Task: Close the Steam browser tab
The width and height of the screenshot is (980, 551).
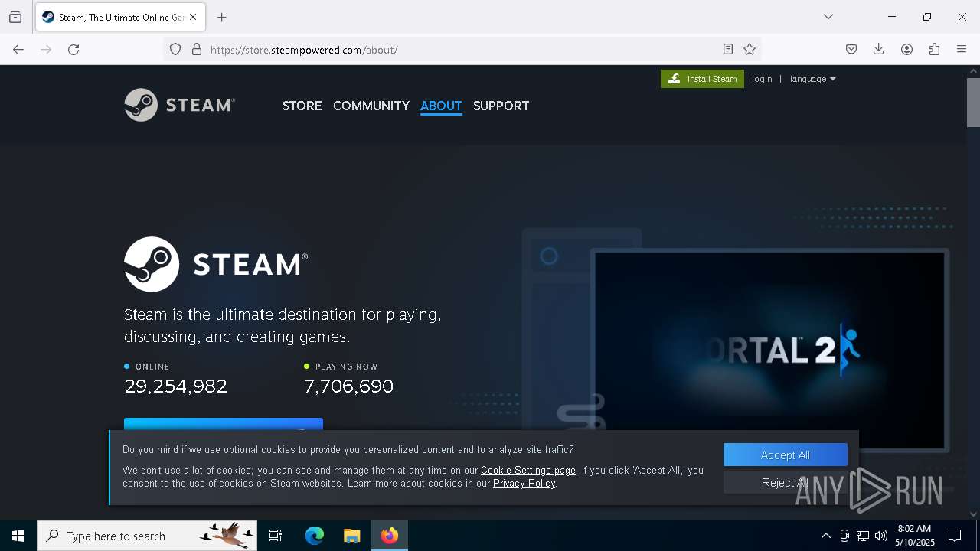Action: pos(193,17)
